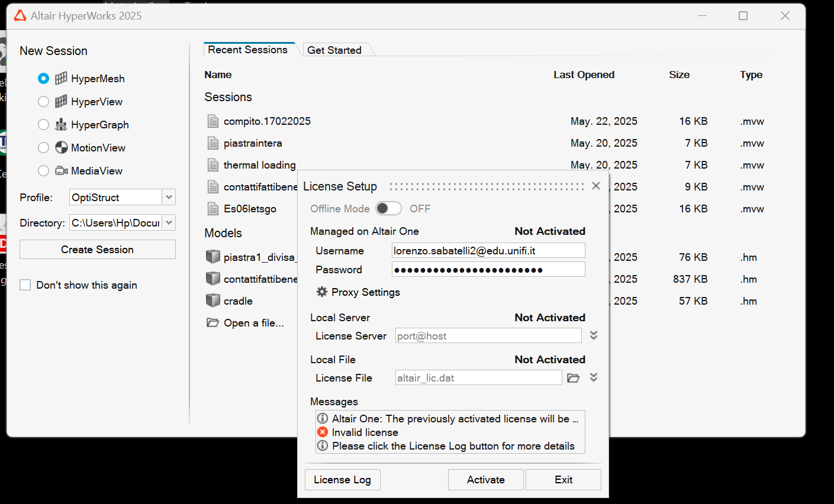
Task: Open the piastraintera session
Action: (x=253, y=143)
